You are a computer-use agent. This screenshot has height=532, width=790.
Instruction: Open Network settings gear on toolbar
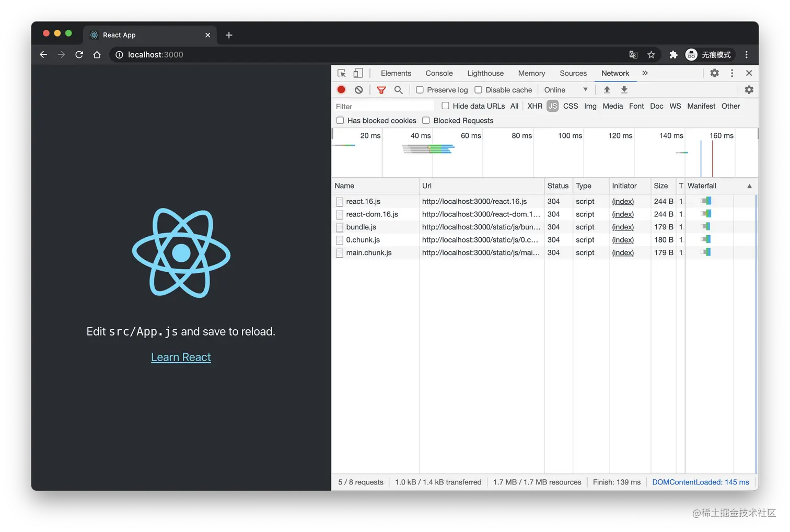[x=749, y=90]
